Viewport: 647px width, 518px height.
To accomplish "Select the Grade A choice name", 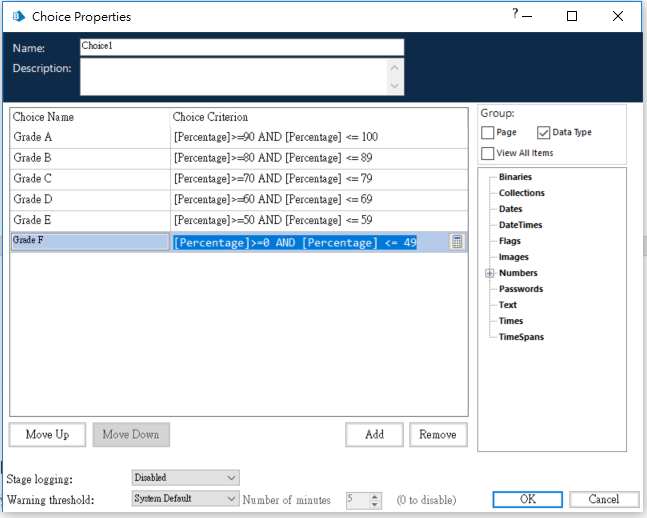I will coord(90,137).
